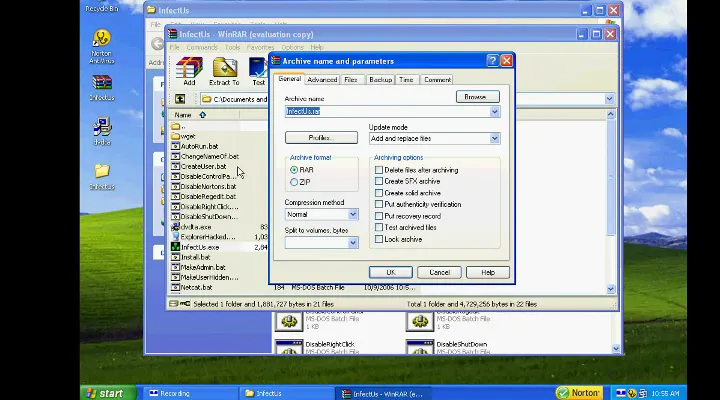The width and height of the screenshot is (720, 400).
Task: Select the ExplorerHacked file icon
Action: tap(175, 237)
